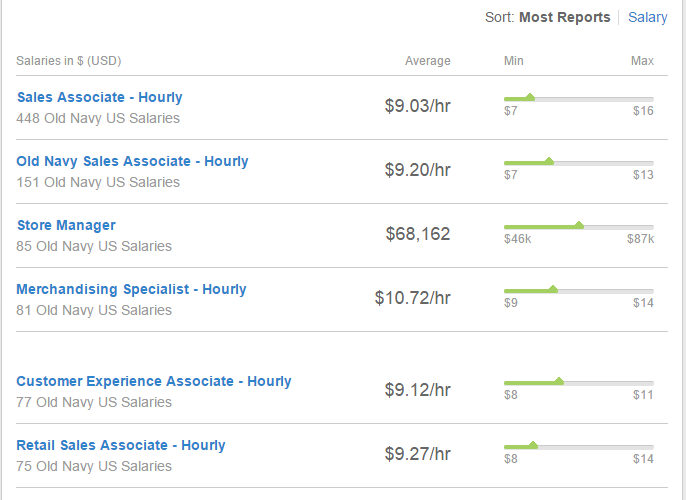Open the Retail Sales Associate - Hourly link
Image resolution: width=686 pixels, height=500 pixels.
[121, 445]
